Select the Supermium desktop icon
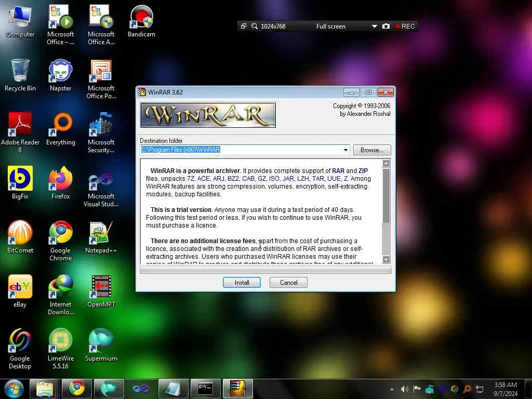 pyautogui.click(x=101, y=345)
